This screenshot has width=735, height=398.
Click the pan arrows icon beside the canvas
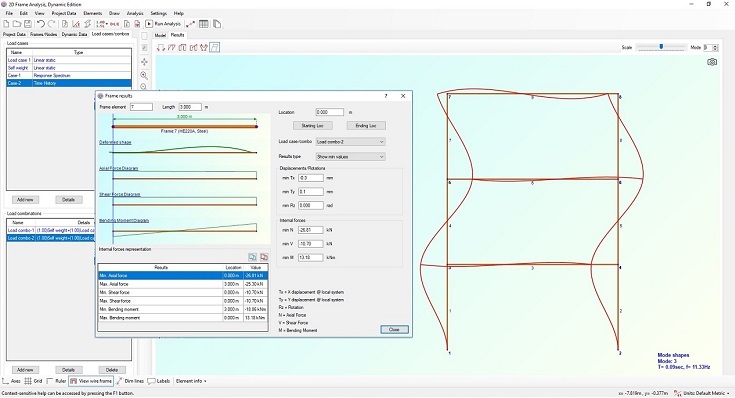point(144,62)
